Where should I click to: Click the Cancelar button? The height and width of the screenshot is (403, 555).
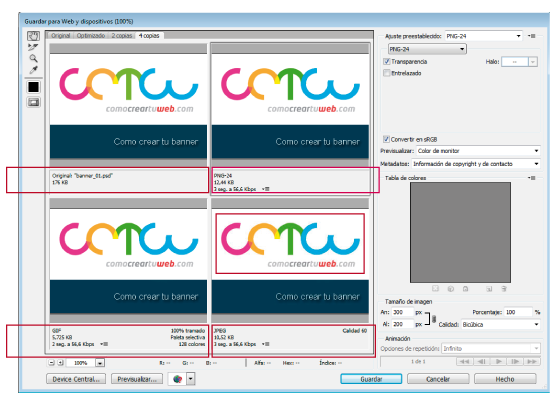click(438, 379)
